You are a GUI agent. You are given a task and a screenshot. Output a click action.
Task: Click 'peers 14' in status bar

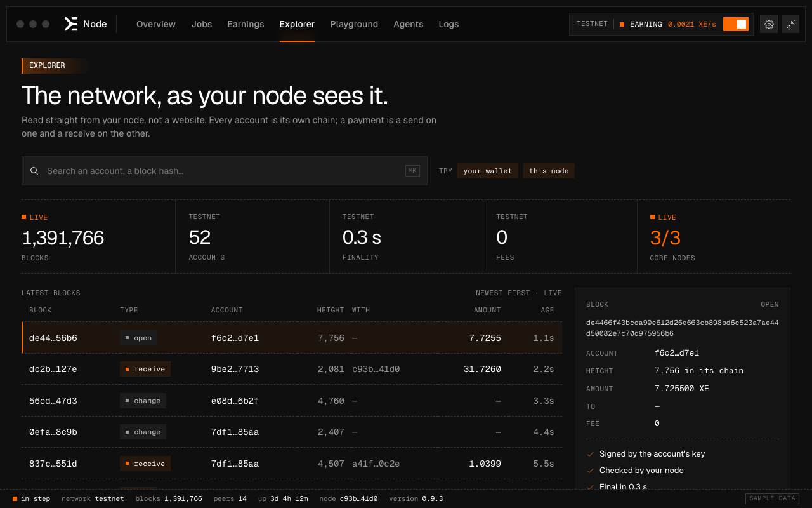[230, 498]
